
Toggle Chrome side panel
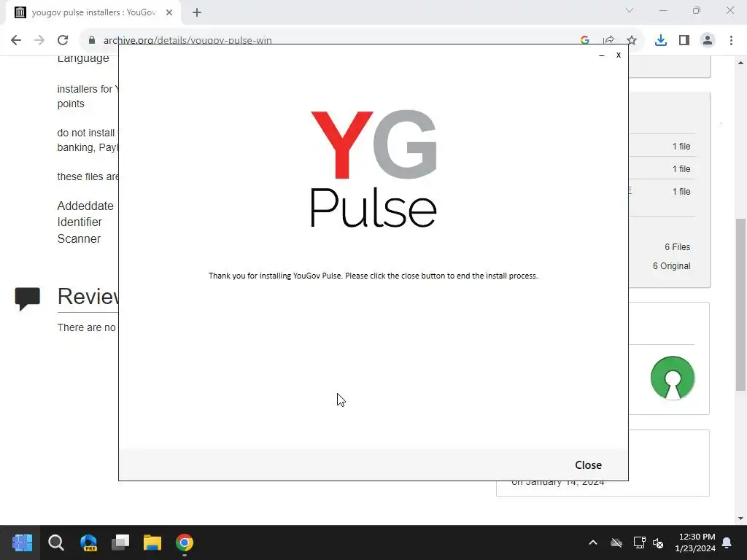click(x=684, y=40)
